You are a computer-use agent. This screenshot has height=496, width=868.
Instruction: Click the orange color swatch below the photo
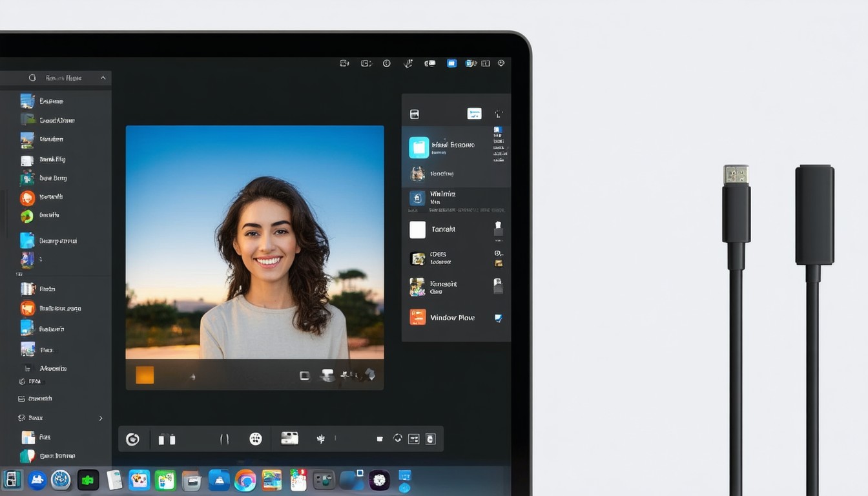coord(145,375)
